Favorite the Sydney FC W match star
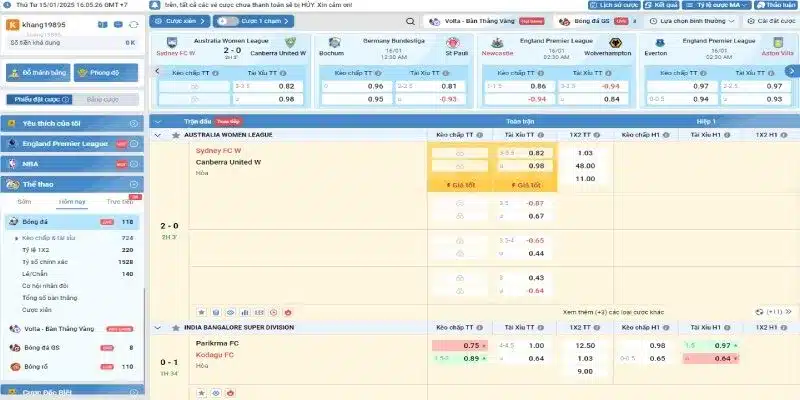Viewport: 800px width, 400px height. (200, 312)
